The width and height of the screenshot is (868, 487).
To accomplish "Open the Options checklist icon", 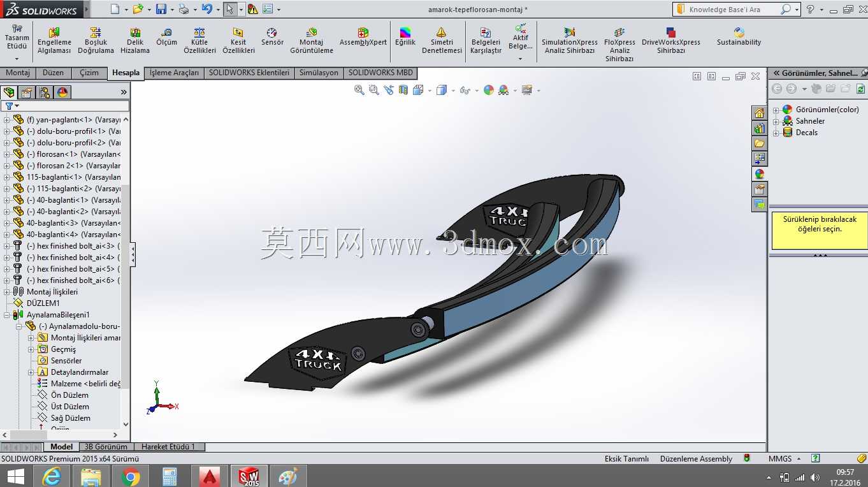I will click(x=268, y=10).
